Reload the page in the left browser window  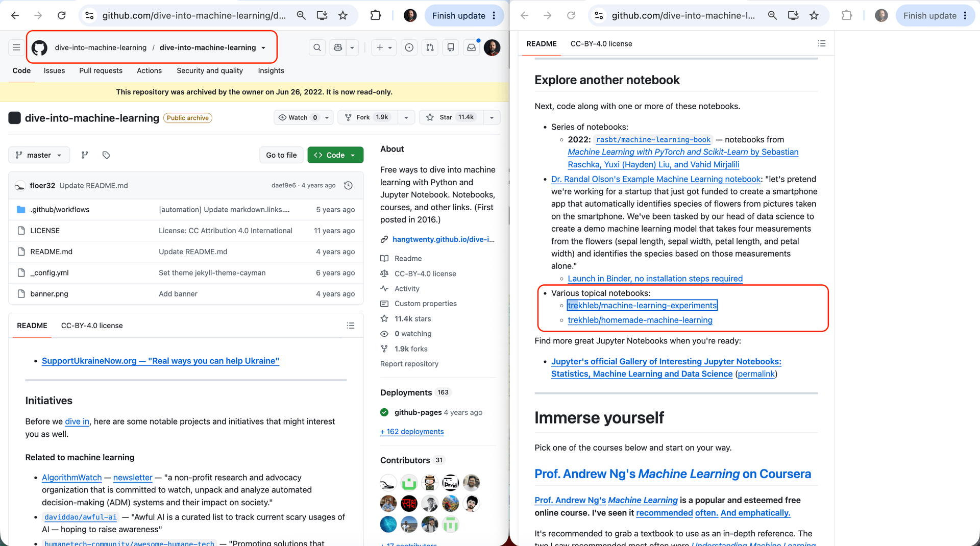(62, 15)
